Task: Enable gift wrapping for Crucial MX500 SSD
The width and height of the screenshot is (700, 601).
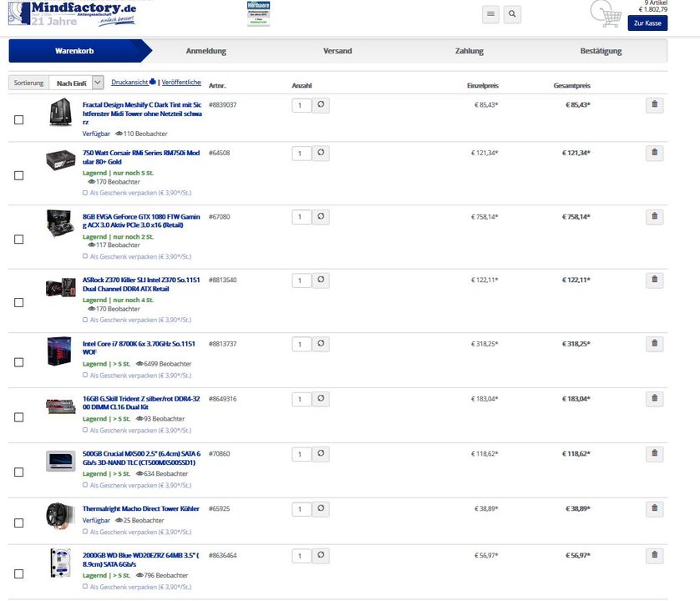Action: 85,485
